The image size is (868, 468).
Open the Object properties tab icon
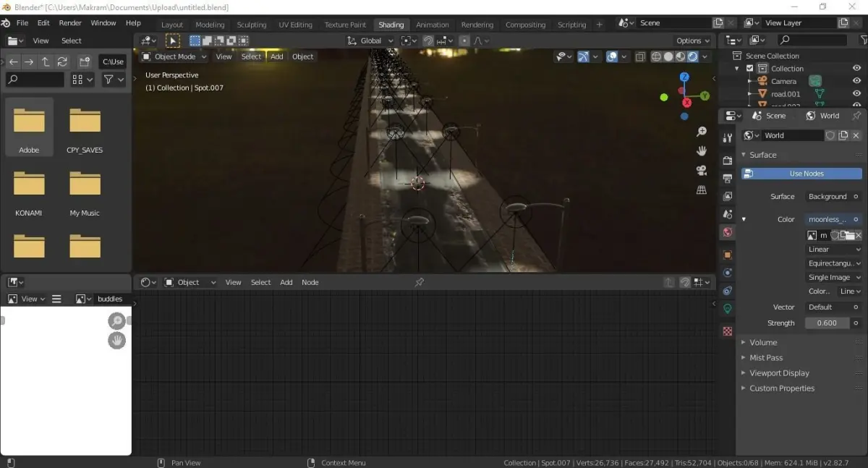coord(728,255)
